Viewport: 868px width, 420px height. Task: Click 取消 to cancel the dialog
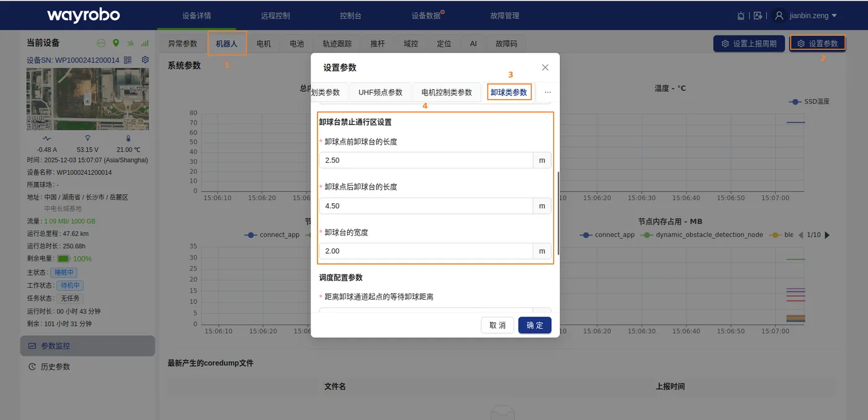(x=498, y=325)
